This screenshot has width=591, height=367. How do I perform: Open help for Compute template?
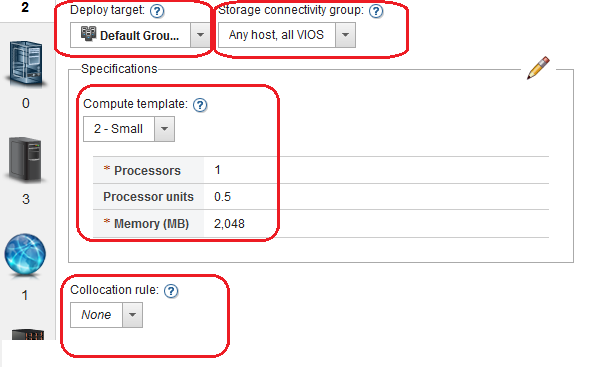pos(200,105)
